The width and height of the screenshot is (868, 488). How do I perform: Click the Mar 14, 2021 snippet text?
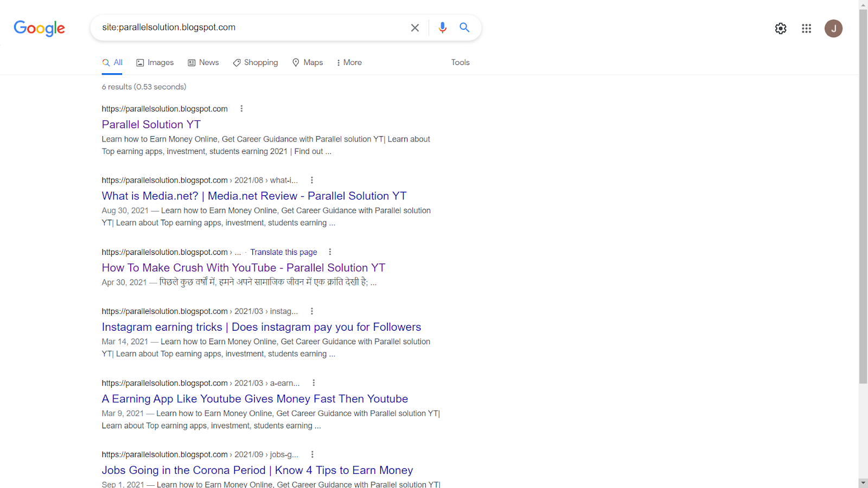[266, 348]
